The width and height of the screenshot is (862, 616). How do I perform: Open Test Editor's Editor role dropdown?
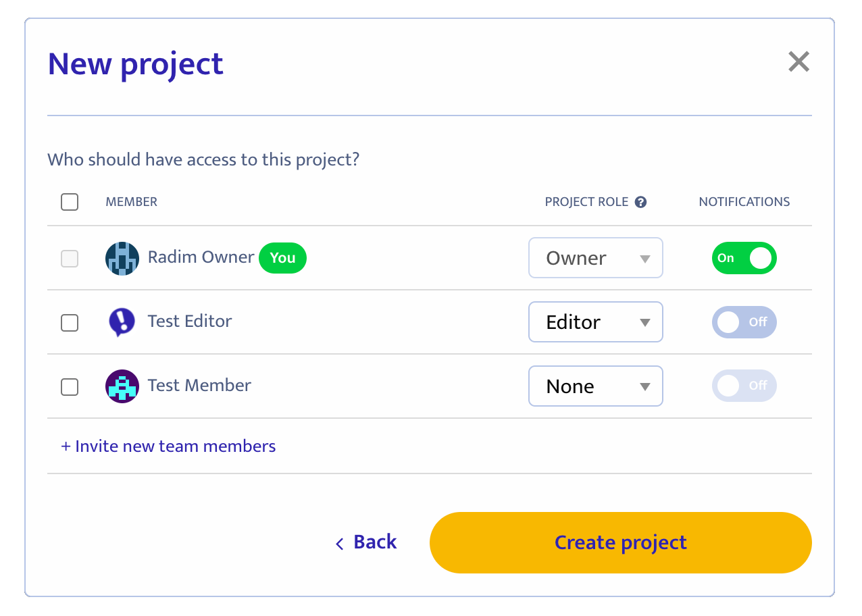coord(595,322)
